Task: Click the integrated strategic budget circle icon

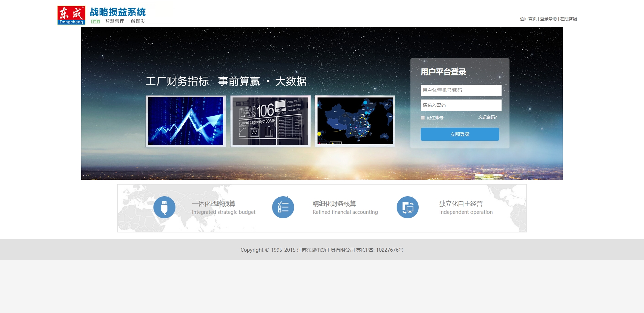Action: [164, 207]
